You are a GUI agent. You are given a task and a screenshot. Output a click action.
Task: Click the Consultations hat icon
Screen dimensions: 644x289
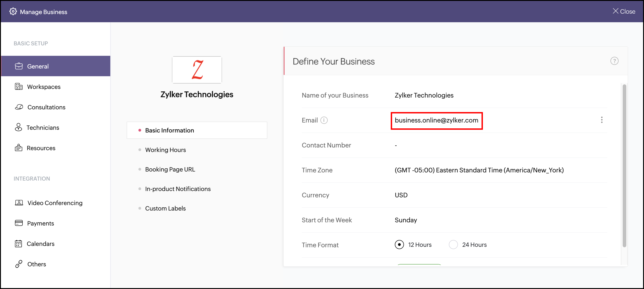click(19, 107)
